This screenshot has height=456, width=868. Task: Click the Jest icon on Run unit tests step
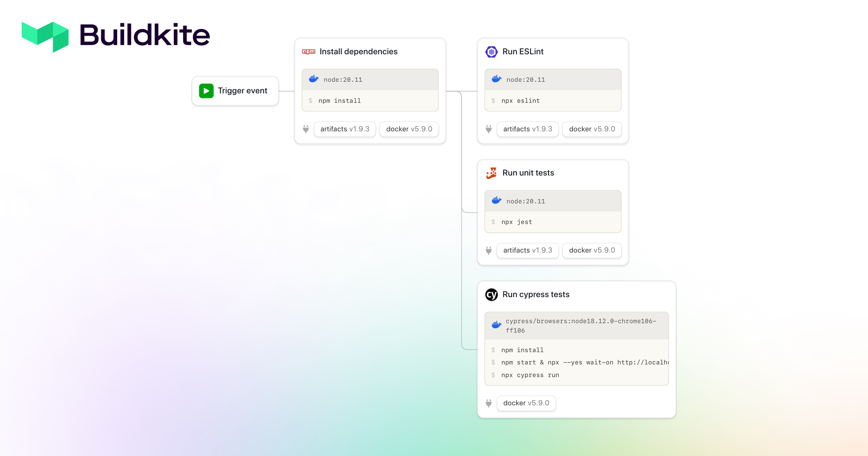point(492,173)
